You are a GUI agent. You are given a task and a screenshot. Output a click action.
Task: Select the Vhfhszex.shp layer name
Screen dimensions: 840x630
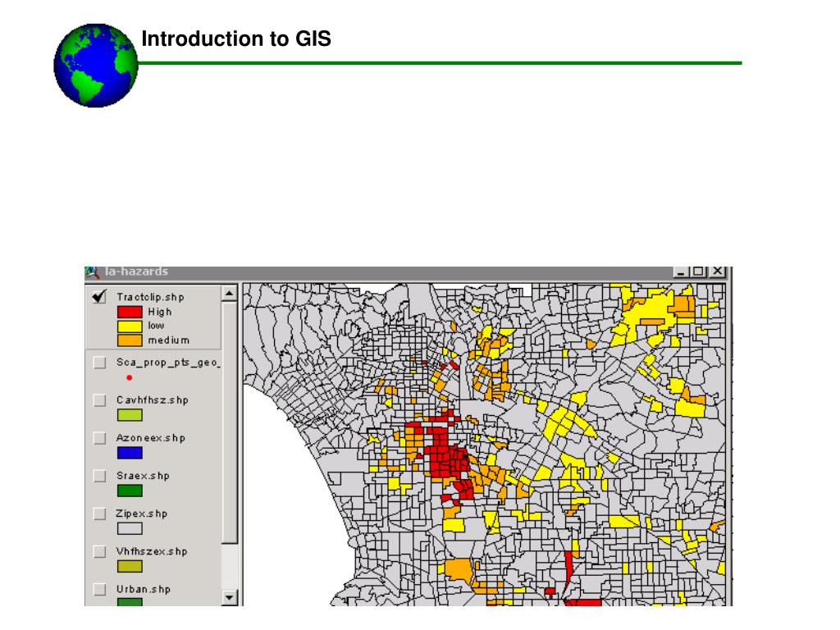152,551
